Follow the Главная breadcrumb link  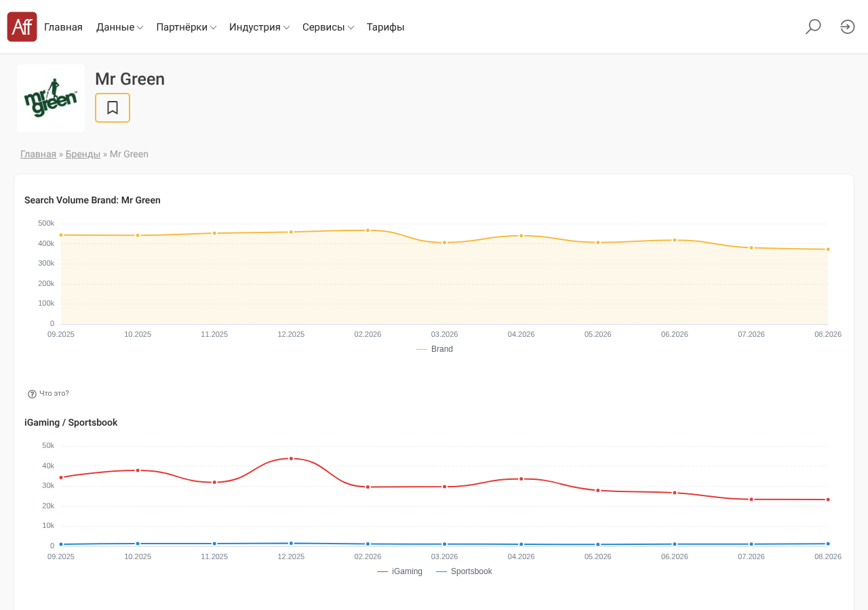click(x=38, y=154)
